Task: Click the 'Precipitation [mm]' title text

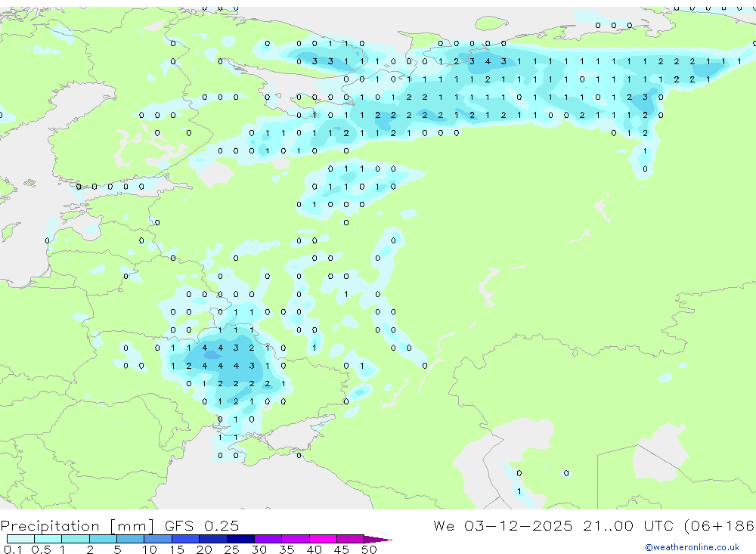Action: coord(77,526)
